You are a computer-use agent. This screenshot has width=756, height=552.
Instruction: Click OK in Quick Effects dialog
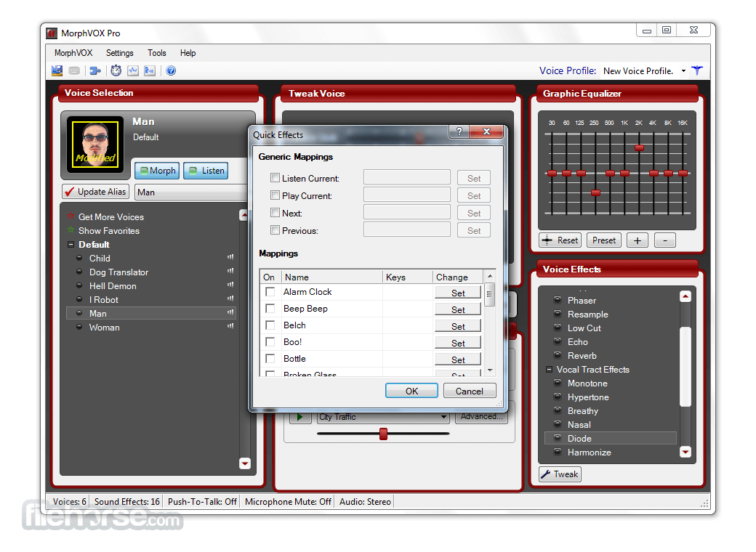(x=411, y=391)
